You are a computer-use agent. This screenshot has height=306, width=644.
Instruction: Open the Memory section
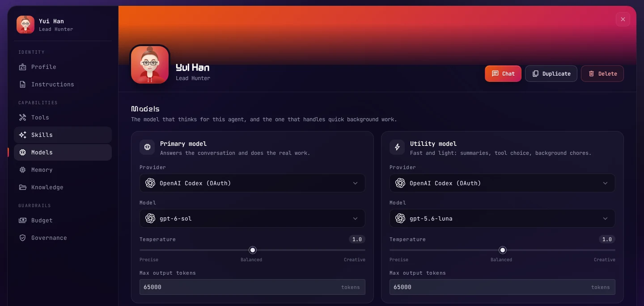63,170
